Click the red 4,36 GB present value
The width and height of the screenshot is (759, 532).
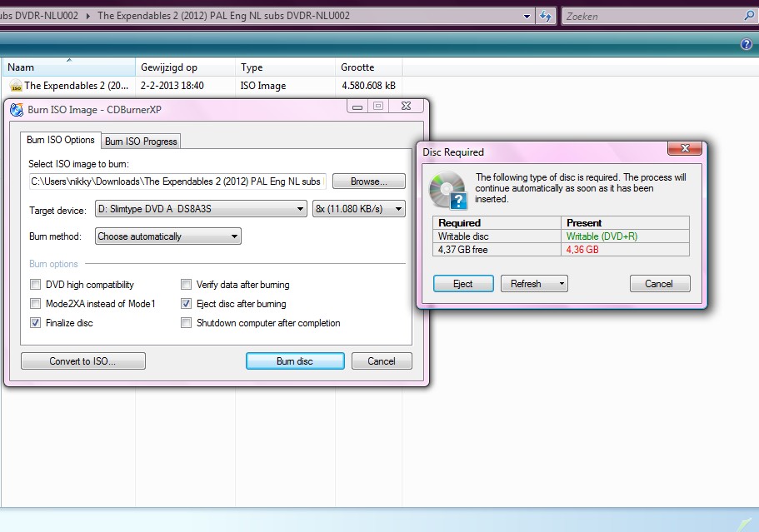pos(582,250)
